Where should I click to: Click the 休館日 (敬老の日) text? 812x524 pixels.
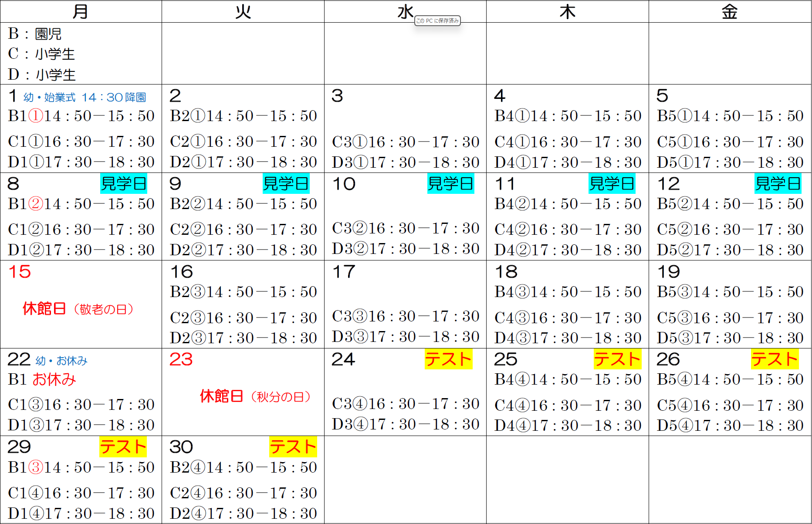click(x=78, y=309)
